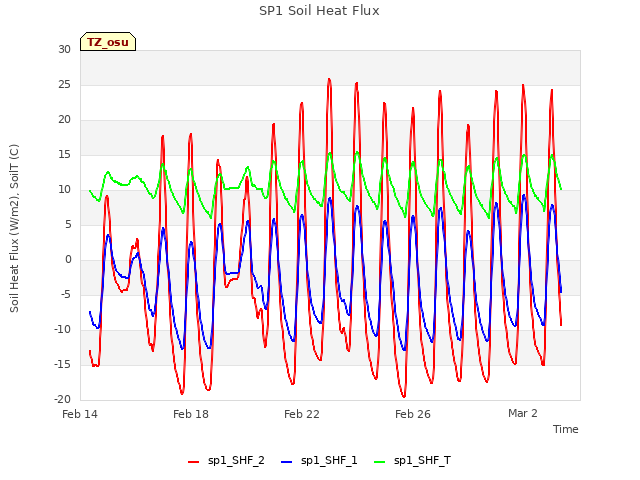The width and height of the screenshot is (640, 480).
Task: Click the 0 y-axis tick label
Action: pos(68,260)
